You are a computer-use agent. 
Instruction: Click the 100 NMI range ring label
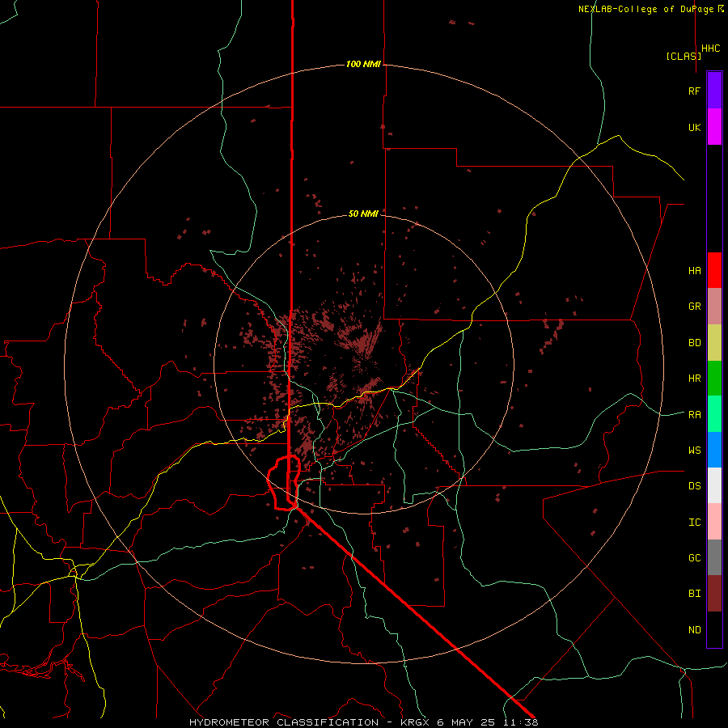pos(363,64)
